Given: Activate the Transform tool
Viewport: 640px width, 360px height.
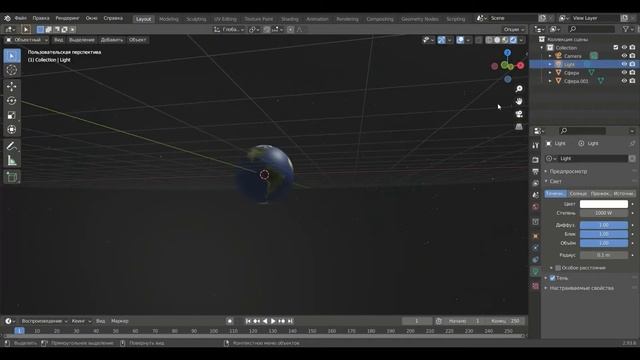Looking at the screenshot, I should click(x=12, y=129).
